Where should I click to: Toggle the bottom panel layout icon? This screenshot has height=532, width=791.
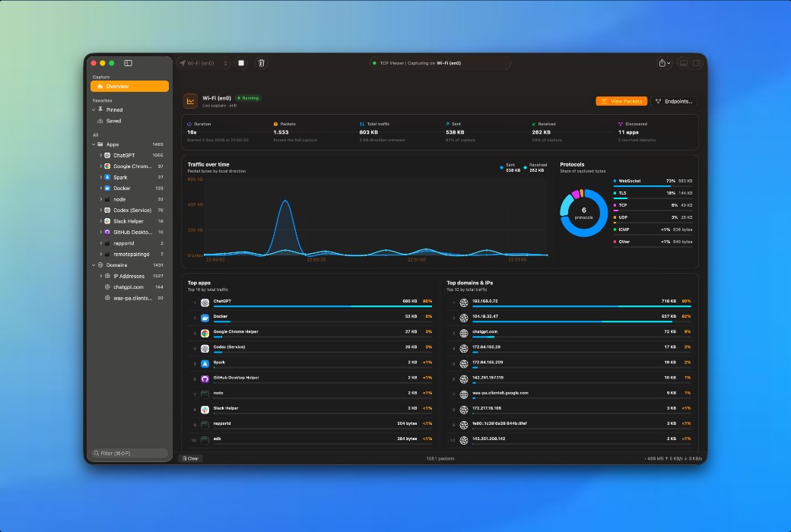[684, 63]
